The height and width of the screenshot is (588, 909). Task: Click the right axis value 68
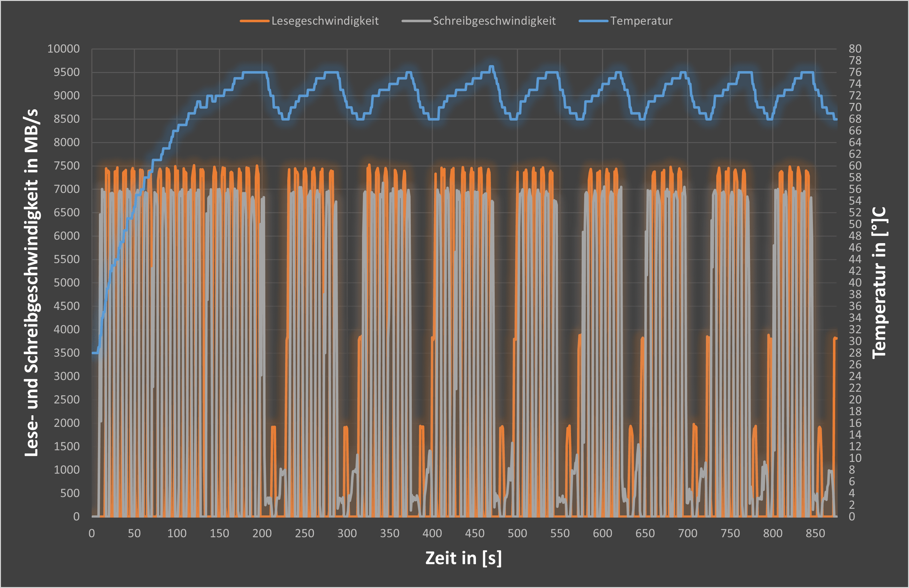pyautogui.click(x=855, y=119)
